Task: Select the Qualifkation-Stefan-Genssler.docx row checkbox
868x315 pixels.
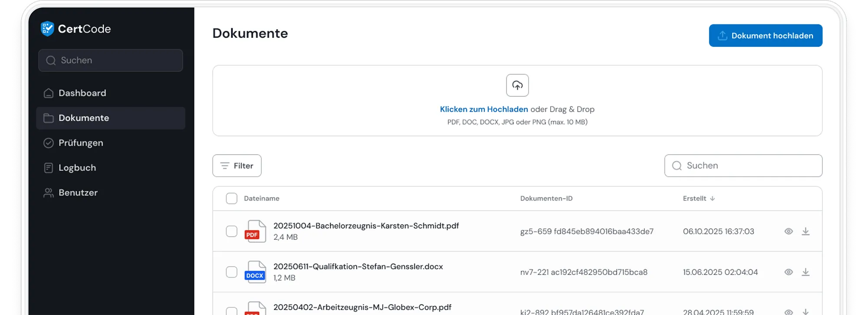Action: coord(232,272)
